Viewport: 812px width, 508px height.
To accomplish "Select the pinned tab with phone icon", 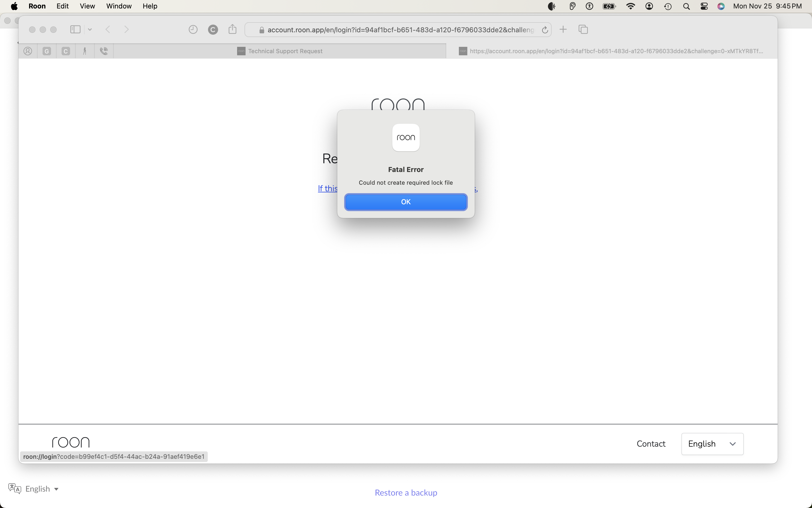I will (104, 51).
